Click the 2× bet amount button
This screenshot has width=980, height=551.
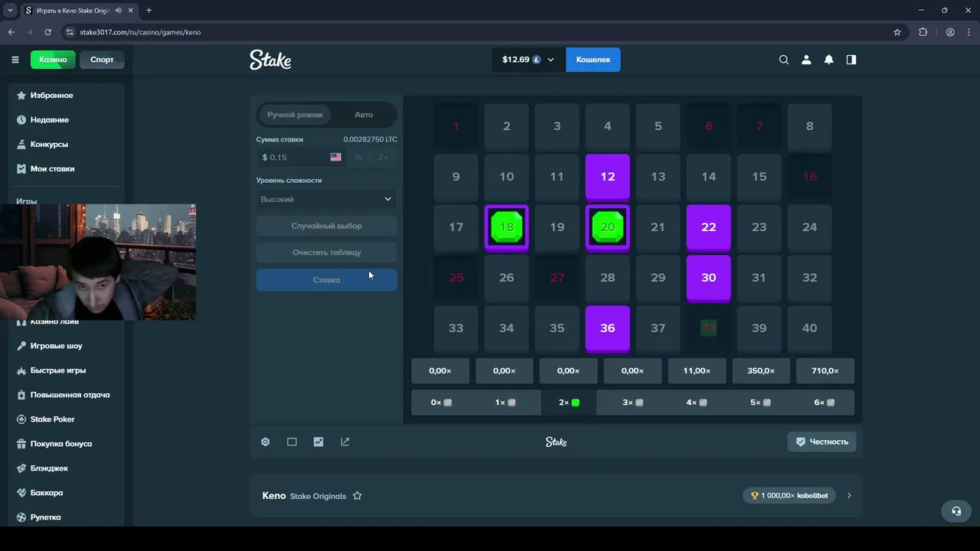tap(383, 157)
